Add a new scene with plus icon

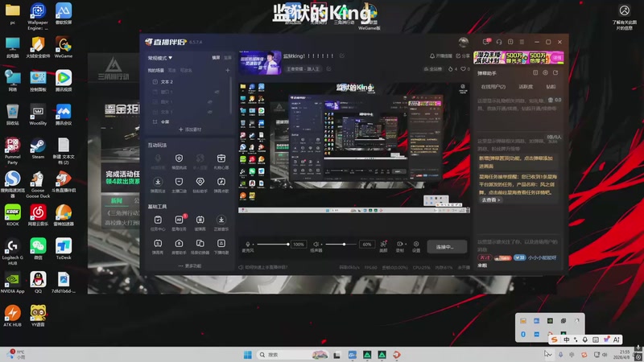[228, 70]
